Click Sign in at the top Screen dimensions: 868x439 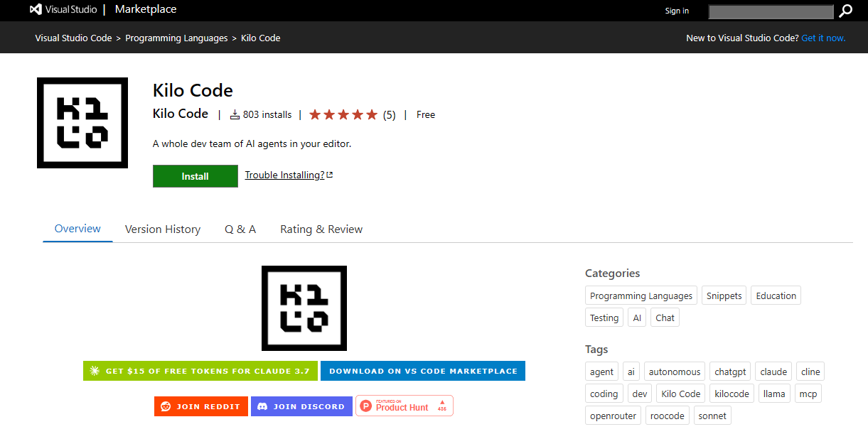tap(677, 11)
